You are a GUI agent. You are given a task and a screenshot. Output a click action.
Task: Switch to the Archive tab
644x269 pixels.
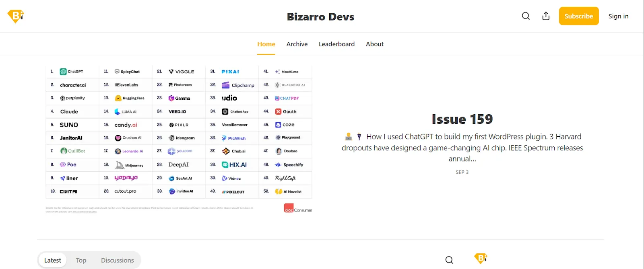coord(297,44)
